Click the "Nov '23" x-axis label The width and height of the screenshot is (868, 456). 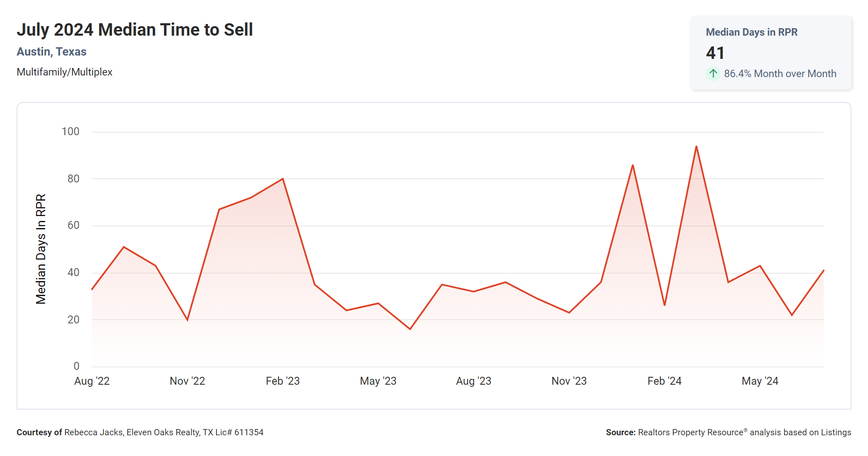pos(569,381)
